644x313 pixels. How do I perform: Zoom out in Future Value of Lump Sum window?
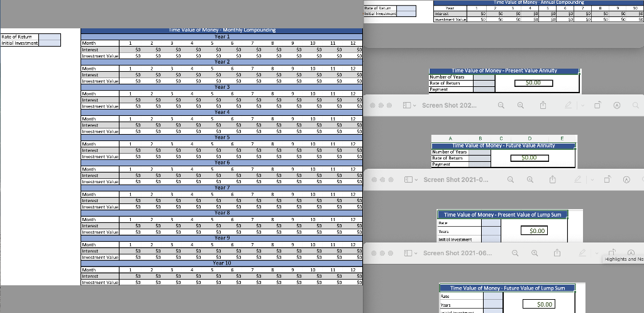pos(515,253)
